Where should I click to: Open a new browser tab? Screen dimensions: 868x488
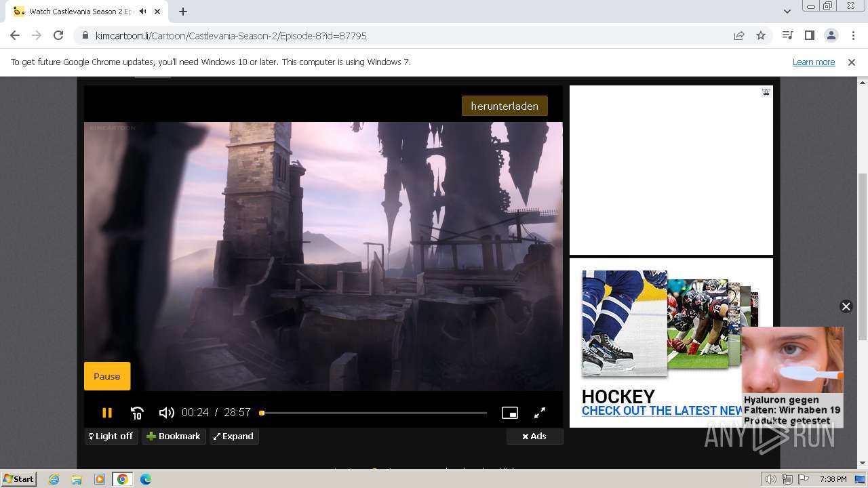click(183, 12)
